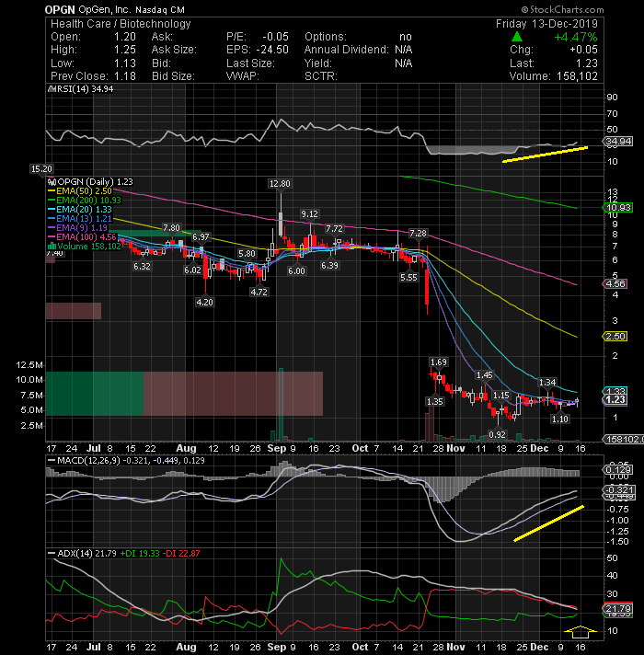Click the 'Nasdaq CM' exchange label
The width and height of the screenshot is (644, 655).
(159, 9)
